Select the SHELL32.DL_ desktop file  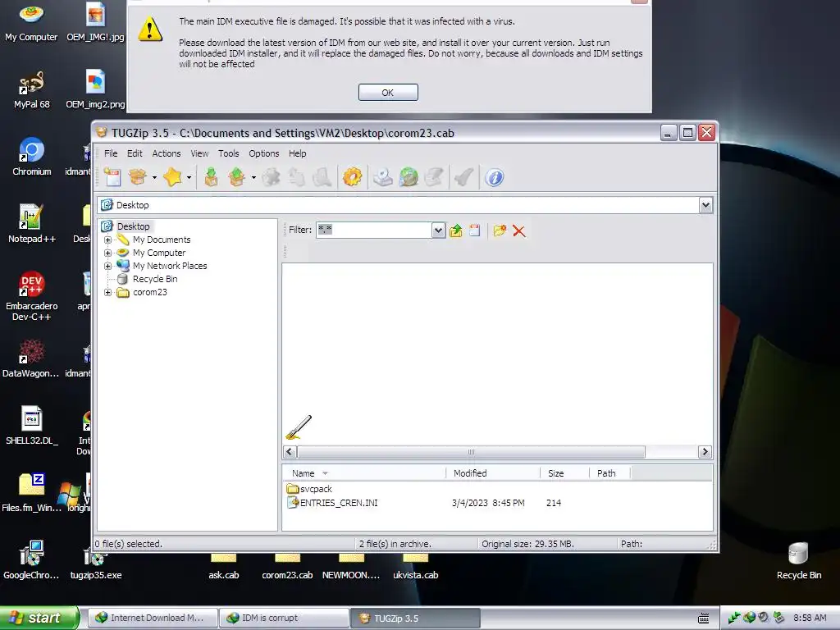point(32,426)
